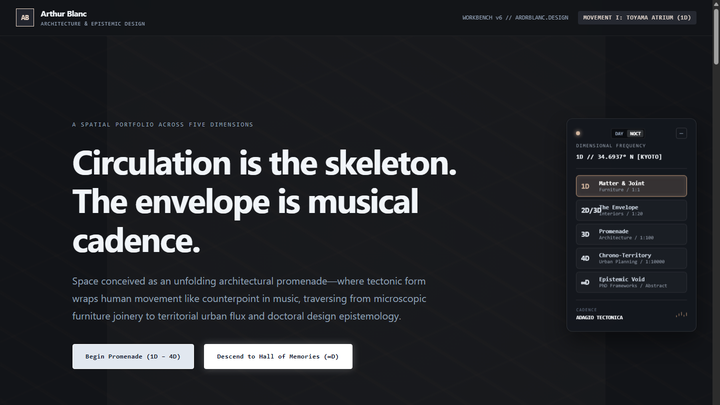This screenshot has height=405, width=720.
Task: Click the orange status dot in the panel
Action: (578, 134)
